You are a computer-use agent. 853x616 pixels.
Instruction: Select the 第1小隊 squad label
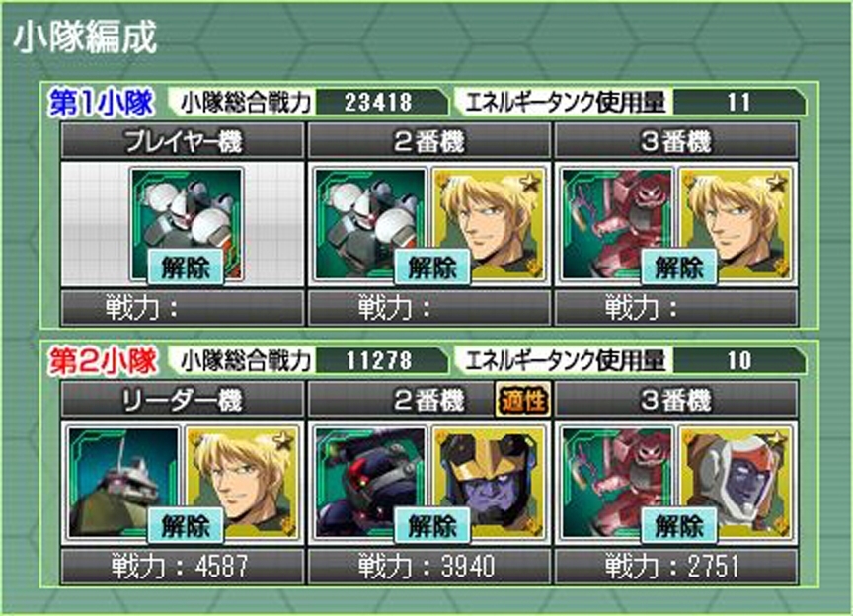point(101,103)
